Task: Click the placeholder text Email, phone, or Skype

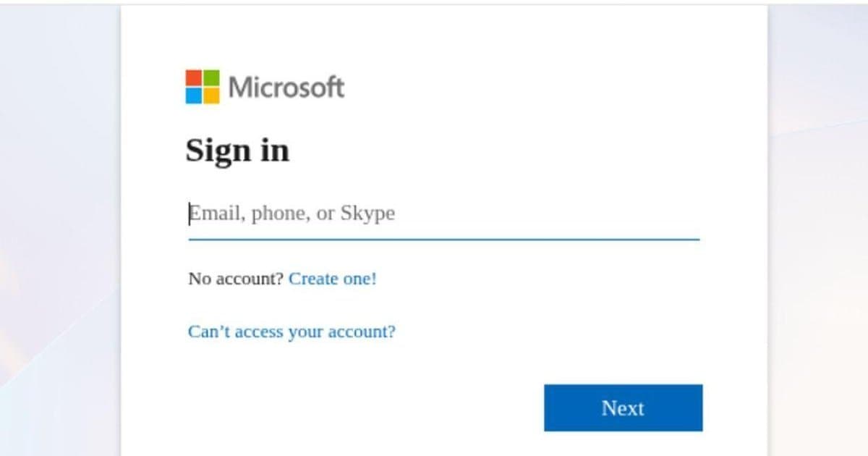Action: [292, 212]
